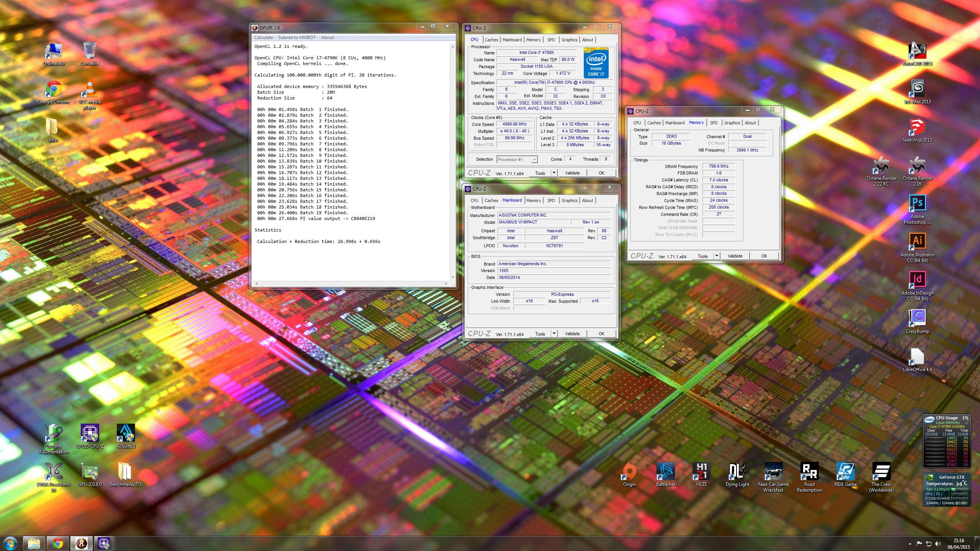Select the GPU-Z.0.8.0 desktop icon

click(x=90, y=475)
